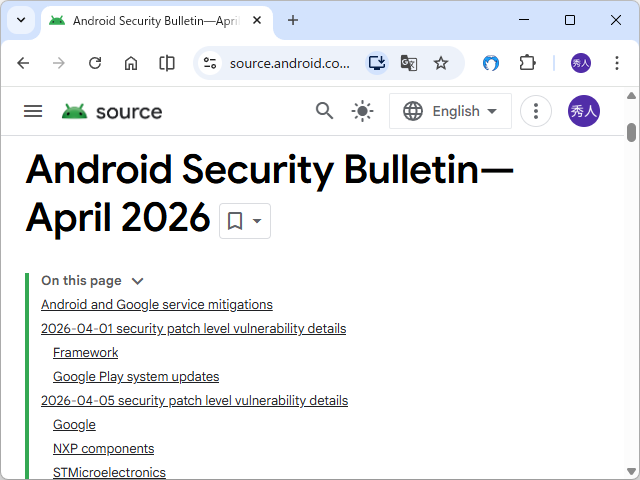Maximize the browser window

[x=570, y=20]
